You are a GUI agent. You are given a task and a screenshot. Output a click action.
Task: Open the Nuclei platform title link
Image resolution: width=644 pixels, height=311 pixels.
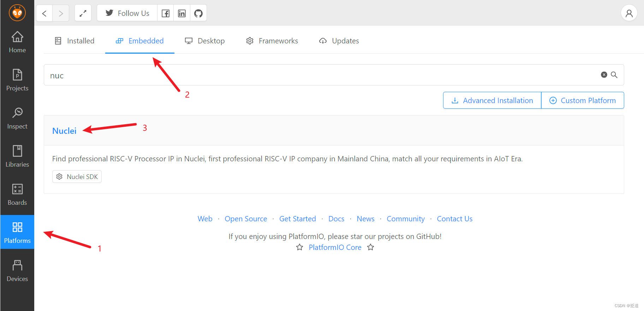click(64, 131)
